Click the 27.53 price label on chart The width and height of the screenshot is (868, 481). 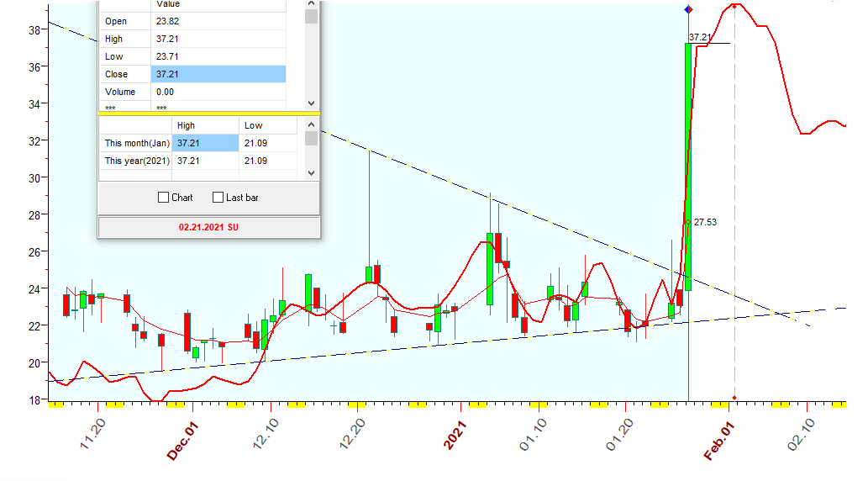pyautogui.click(x=705, y=222)
